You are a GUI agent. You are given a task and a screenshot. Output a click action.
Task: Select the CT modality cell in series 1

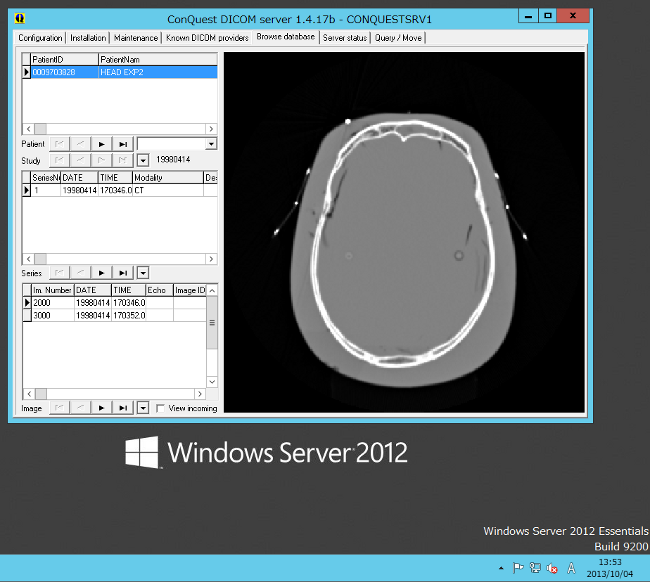[168, 190]
